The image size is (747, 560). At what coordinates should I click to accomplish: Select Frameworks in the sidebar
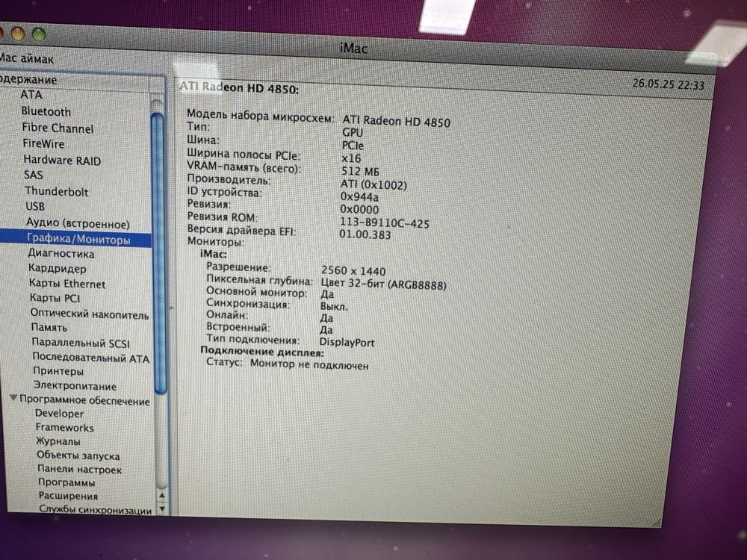click(x=64, y=428)
